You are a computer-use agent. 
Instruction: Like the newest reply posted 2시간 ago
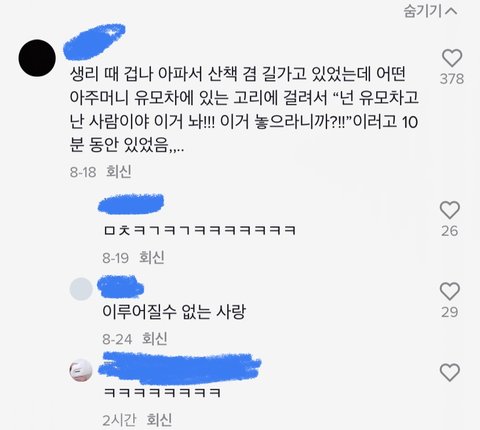point(450,372)
